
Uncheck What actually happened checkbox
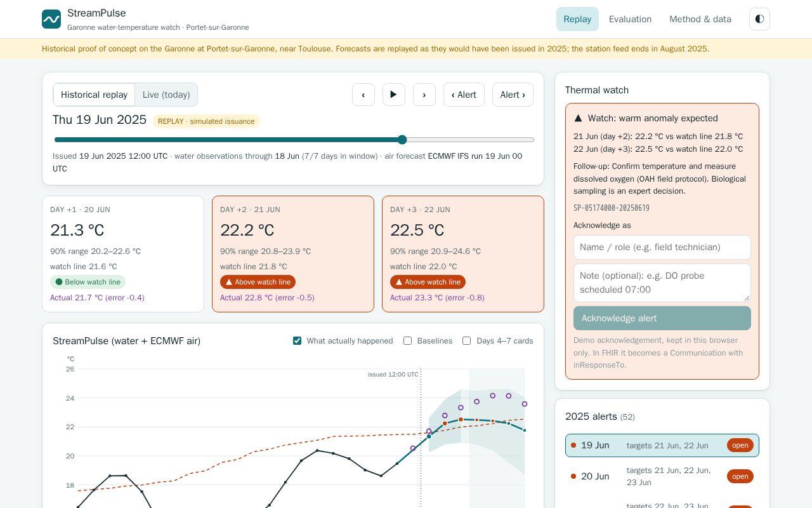[297, 341]
